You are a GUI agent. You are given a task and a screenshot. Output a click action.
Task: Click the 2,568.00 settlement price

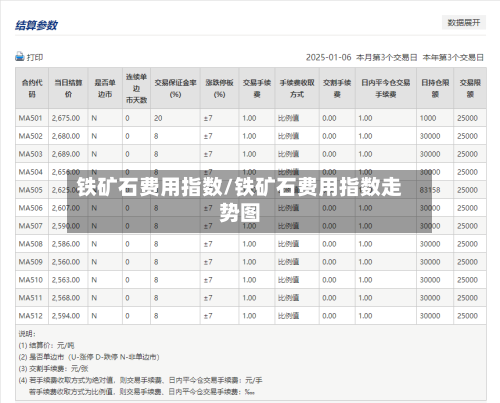(66, 298)
